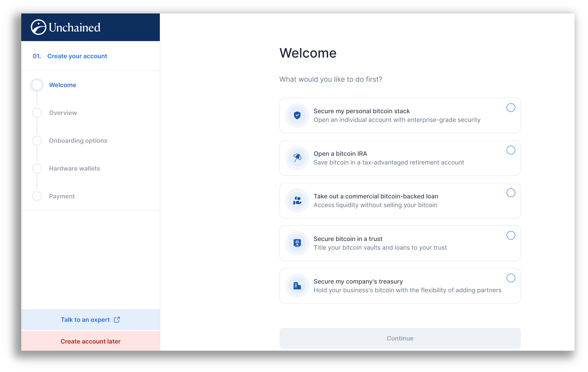The image size is (588, 372).
Task: Select the Secure bitcoin in a trust radio
Action: coord(511,235)
